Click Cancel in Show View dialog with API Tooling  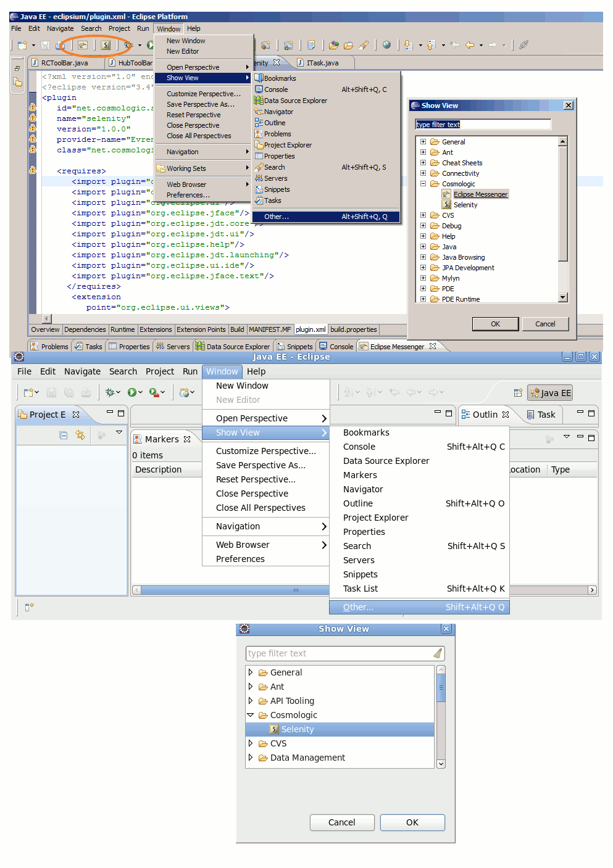(342, 822)
